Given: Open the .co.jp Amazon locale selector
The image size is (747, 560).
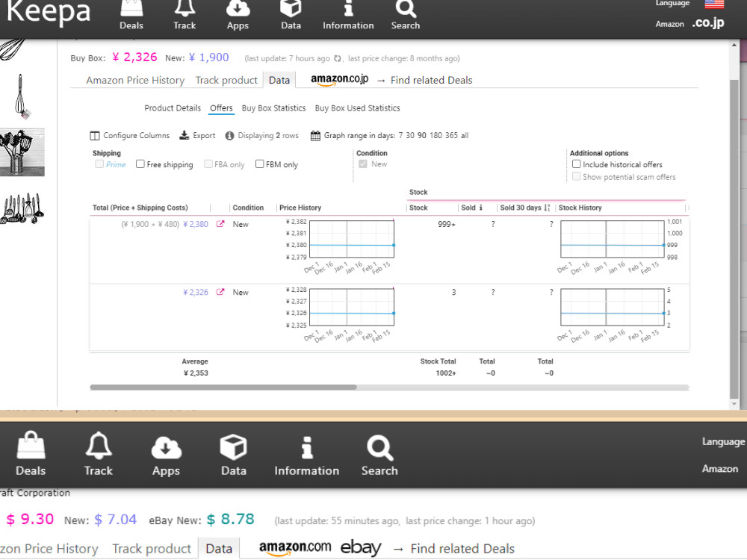Looking at the screenshot, I should 708,23.
